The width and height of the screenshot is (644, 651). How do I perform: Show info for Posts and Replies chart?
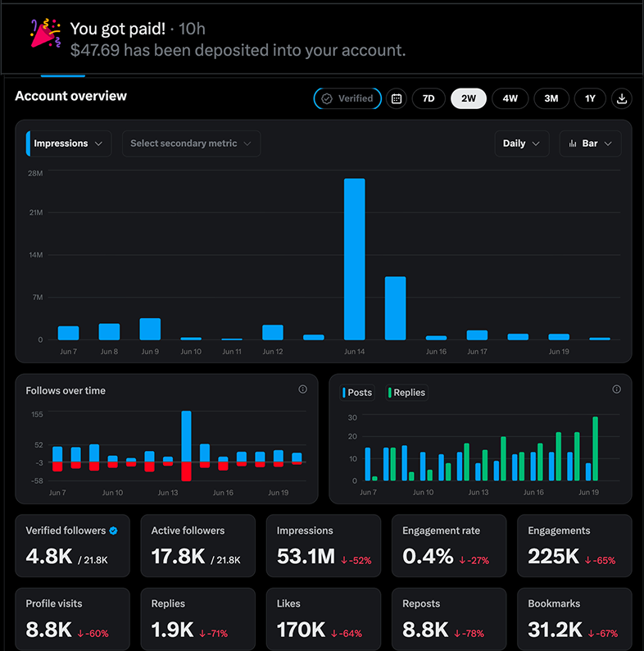[x=617, y=389]
